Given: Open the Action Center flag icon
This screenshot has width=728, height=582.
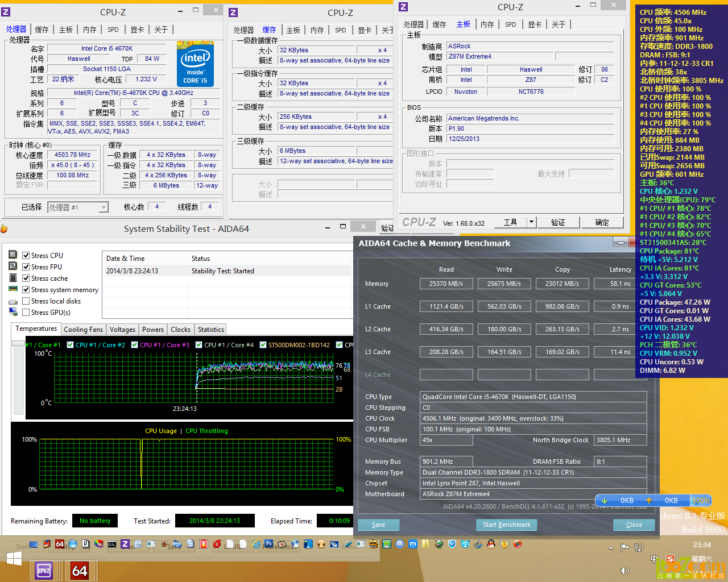Looking at the screenshot, I should coord(624,547).
